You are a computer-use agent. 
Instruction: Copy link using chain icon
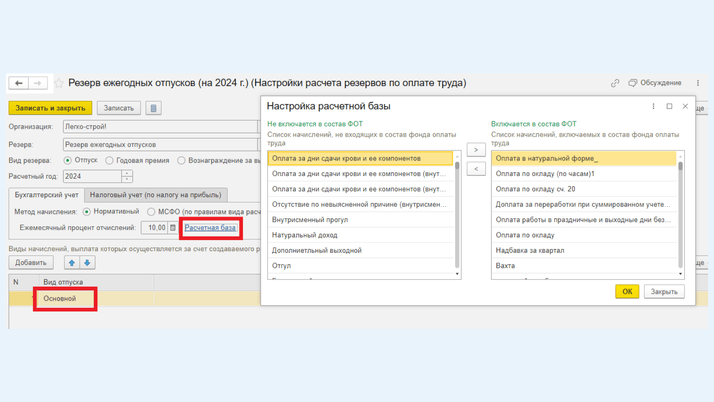point(615,83)
